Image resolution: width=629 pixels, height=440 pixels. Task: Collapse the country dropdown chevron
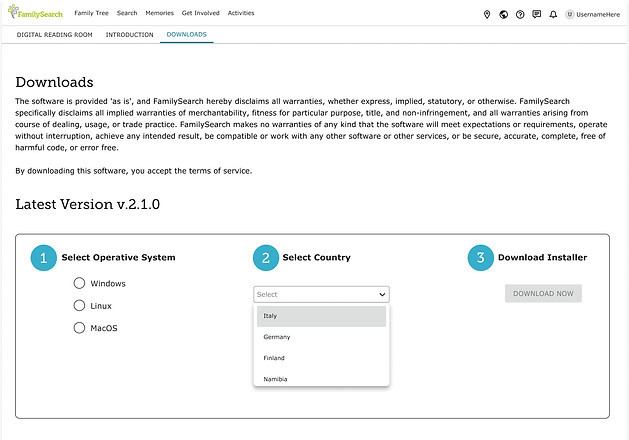pyautogui.click(x=382, y=295)
